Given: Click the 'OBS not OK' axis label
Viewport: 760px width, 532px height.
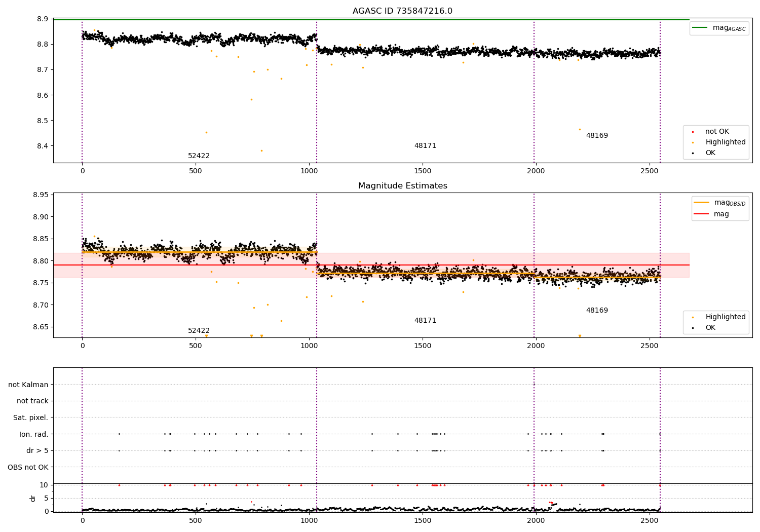Looking at the screenshot, I should pos(28,467).
